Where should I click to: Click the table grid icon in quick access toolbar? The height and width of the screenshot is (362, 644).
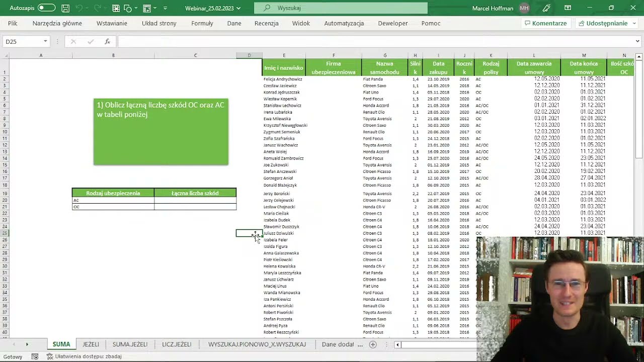click(x=116, y=8)
